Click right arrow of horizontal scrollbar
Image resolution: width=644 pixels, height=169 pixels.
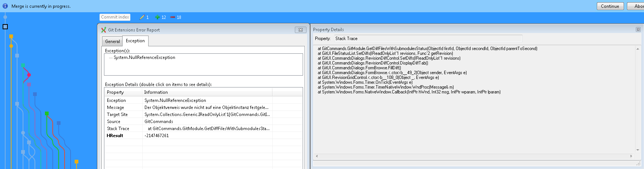tap(631, 156)
